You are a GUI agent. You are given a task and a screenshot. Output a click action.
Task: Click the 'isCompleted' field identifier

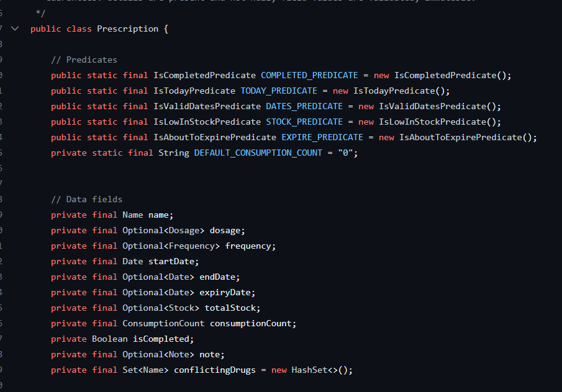(161, 339)
